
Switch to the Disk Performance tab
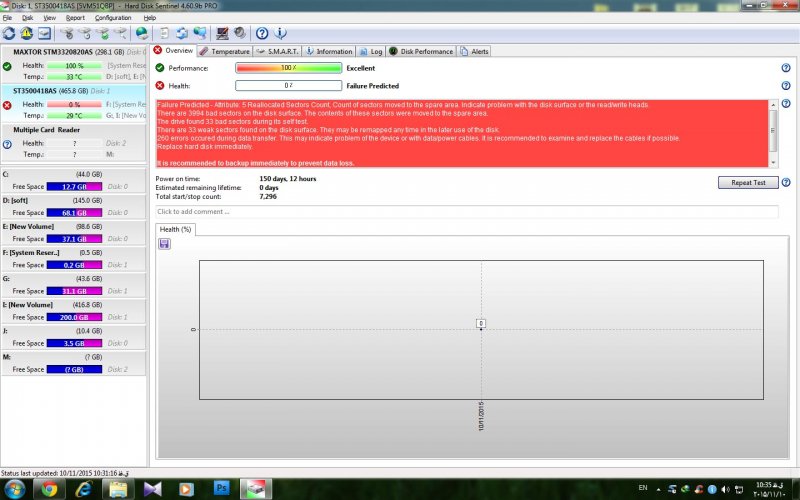pos(421,52)
